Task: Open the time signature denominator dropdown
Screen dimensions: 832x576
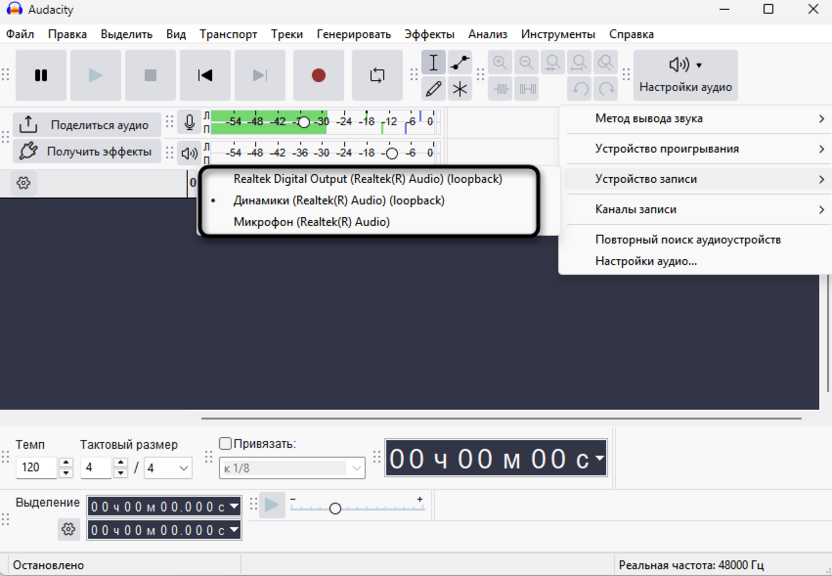Action: pos(167,467)
